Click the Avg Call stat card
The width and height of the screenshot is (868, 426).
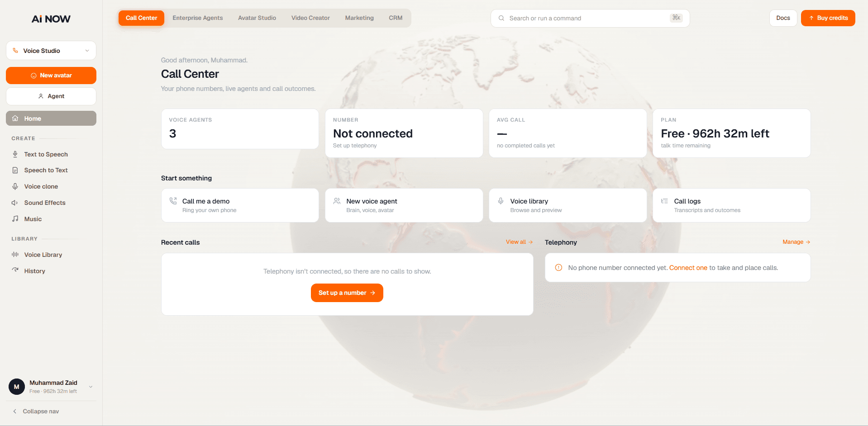pos(568,133)
